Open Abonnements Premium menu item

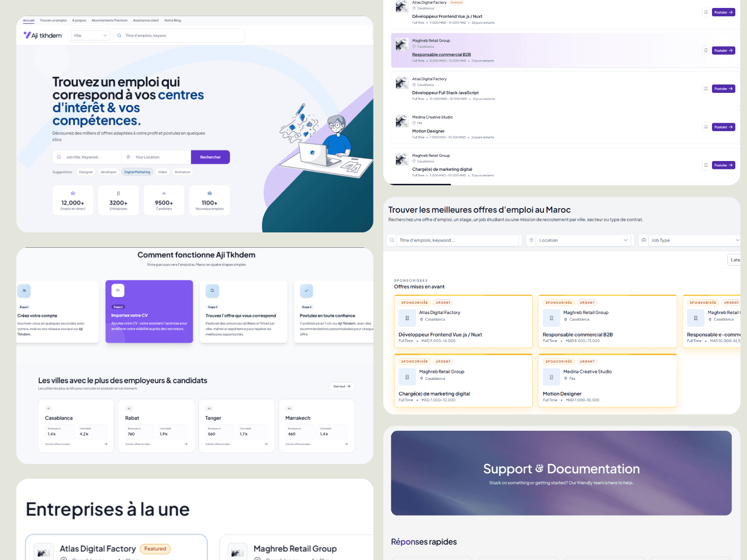(109, 21)
